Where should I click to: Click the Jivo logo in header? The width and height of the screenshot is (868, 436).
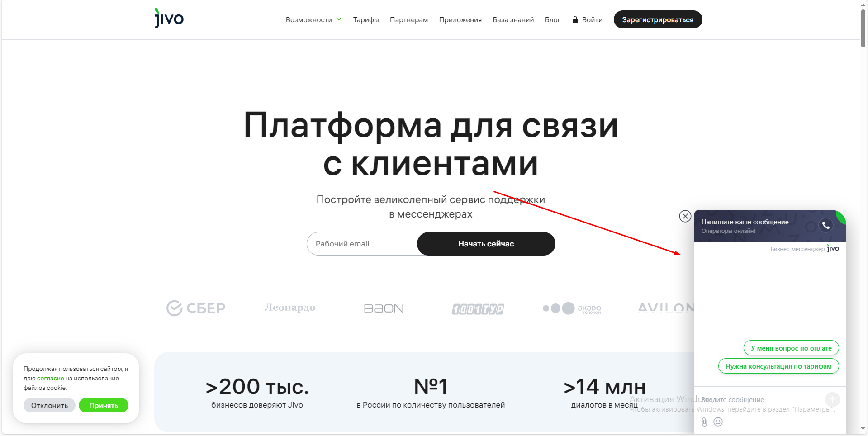tap(169, 19)
